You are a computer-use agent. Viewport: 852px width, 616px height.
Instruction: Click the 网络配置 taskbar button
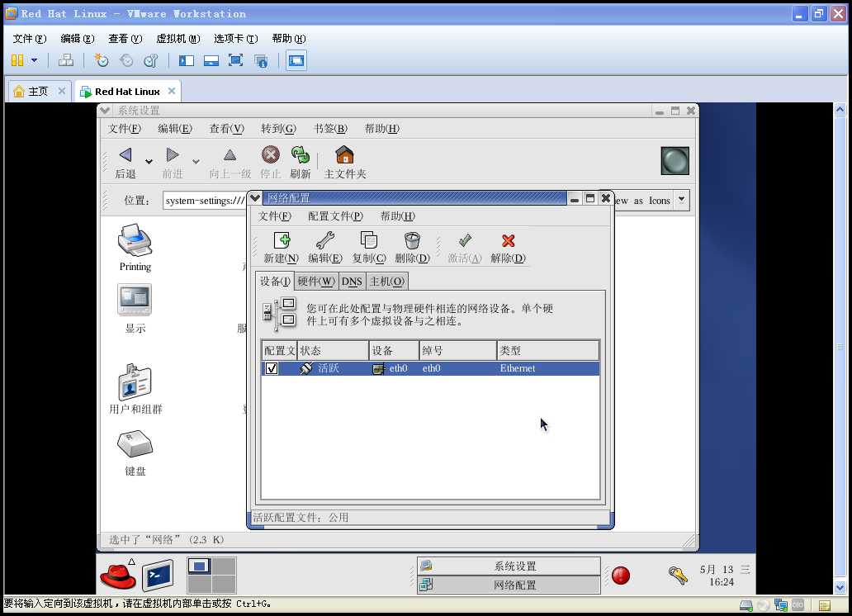[509, 585]
